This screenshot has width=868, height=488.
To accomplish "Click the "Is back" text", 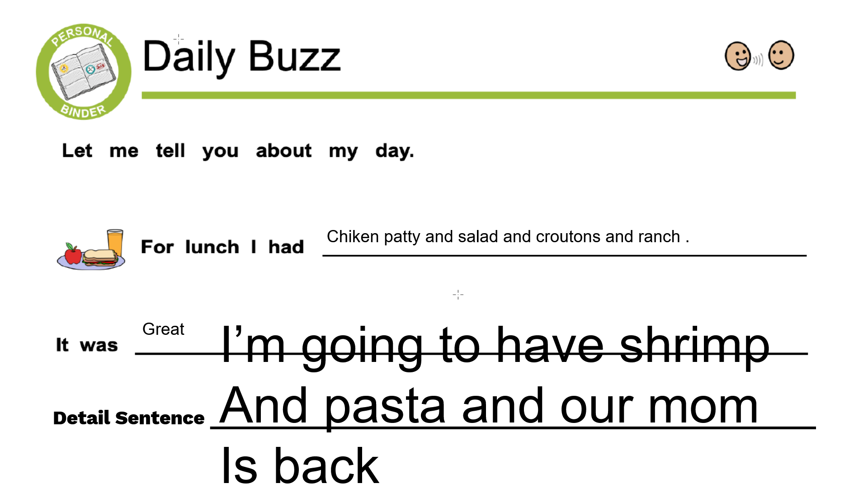I will point(300,465).
